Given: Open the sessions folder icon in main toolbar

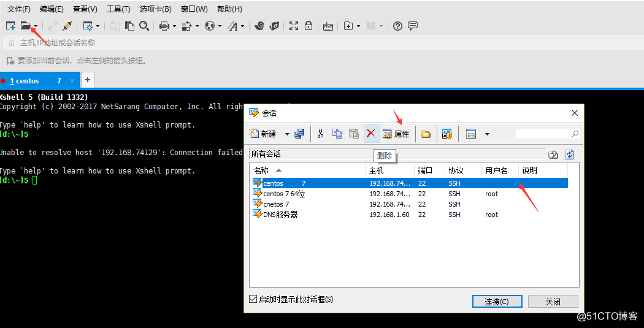Looking at the screenshot, I should coord(26,26).
